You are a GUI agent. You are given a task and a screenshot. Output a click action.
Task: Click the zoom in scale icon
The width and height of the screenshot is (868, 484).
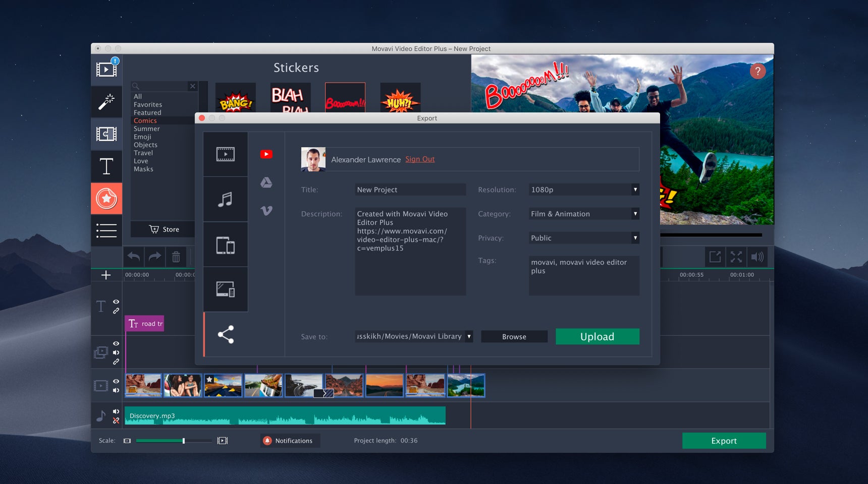click(x=223, y=441)
